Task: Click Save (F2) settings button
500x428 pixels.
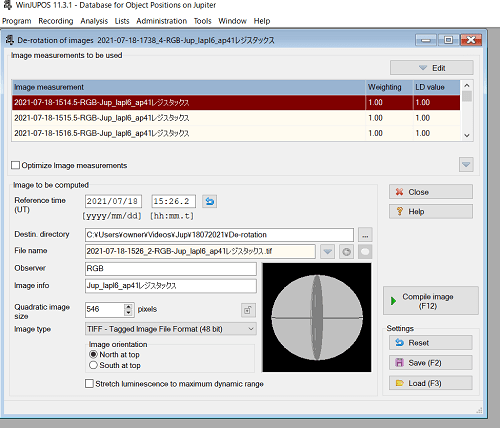Action: click(431, 363)
